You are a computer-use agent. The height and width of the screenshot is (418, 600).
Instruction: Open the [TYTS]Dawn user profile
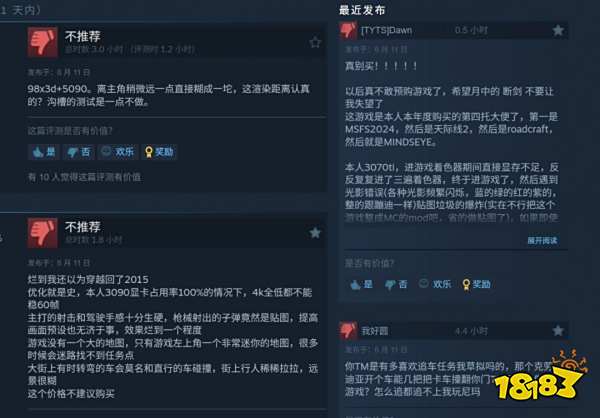(x=386, y=30)
